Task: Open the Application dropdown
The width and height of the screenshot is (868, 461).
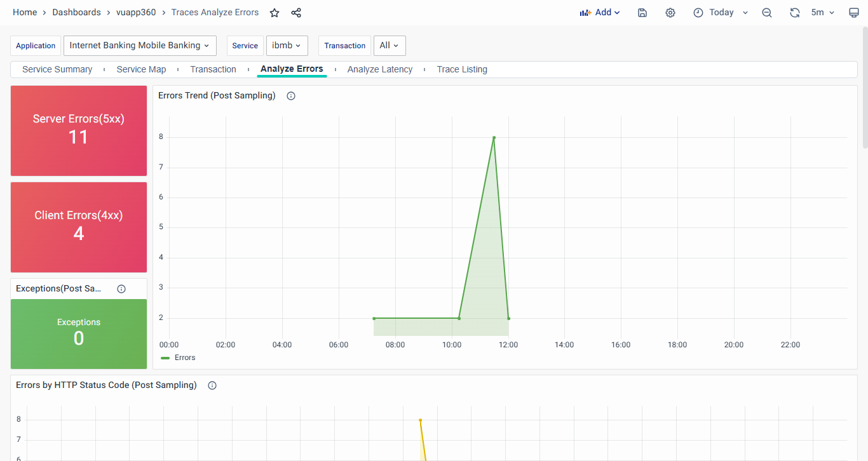Action: click(140, 46)
